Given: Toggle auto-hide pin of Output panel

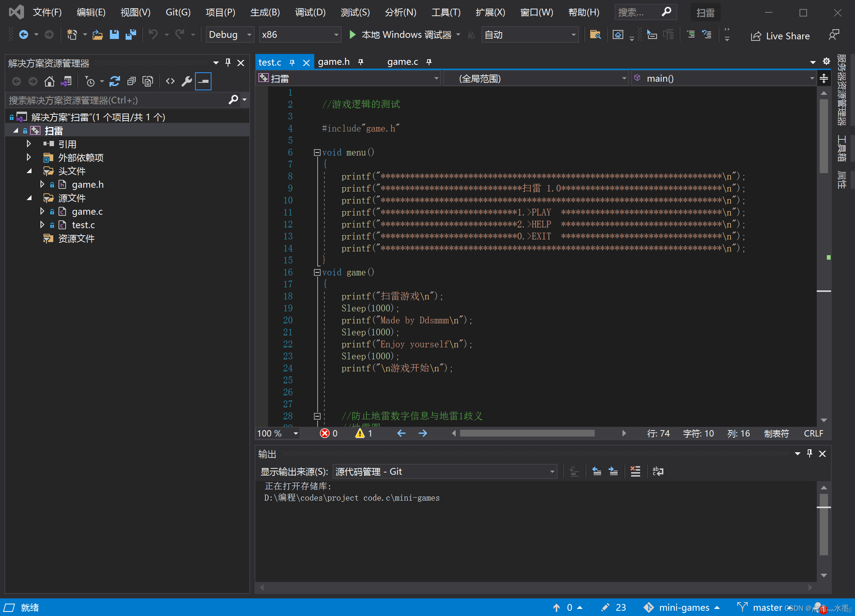Looking at the screenshot, I should point(809,453).
